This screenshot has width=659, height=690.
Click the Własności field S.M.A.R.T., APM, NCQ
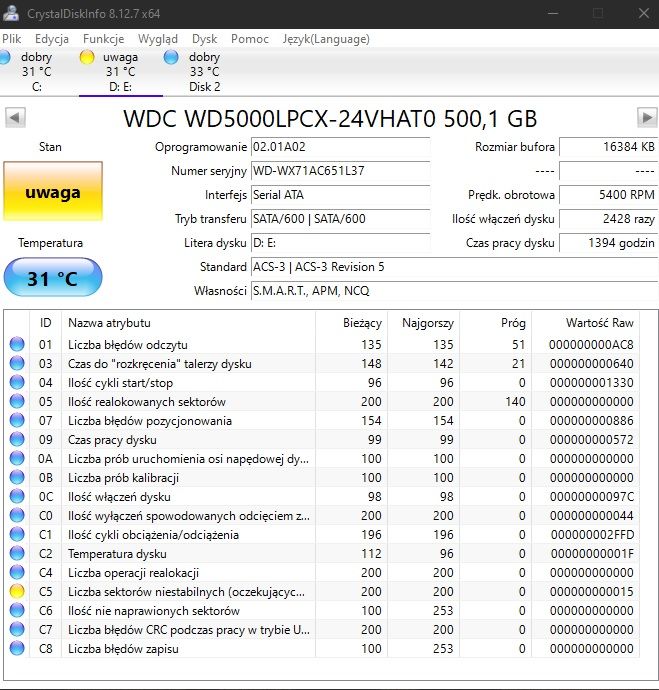point(454,290)
